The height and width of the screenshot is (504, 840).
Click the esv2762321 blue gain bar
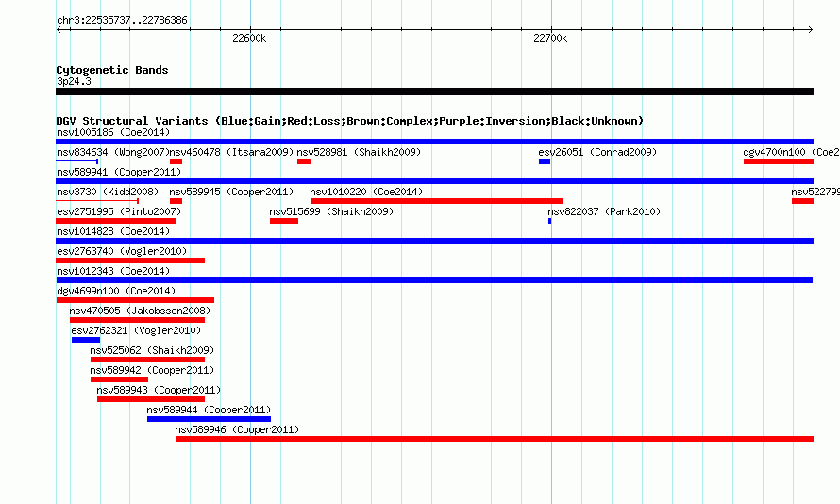click(x=86, y=340)
